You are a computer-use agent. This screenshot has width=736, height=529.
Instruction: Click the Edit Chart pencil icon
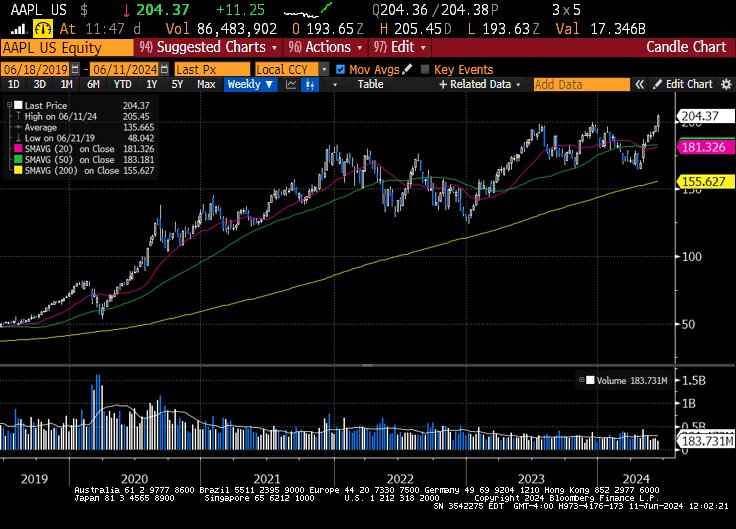[657, 84]
